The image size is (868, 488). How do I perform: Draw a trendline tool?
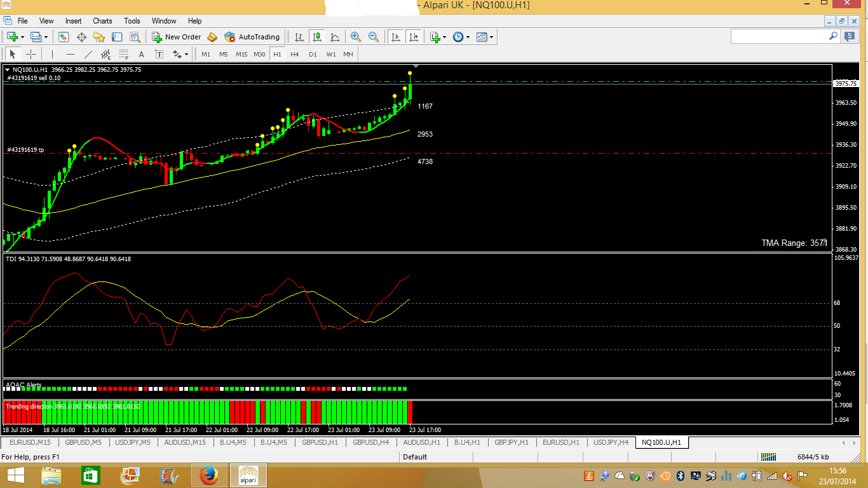[88, 54]
